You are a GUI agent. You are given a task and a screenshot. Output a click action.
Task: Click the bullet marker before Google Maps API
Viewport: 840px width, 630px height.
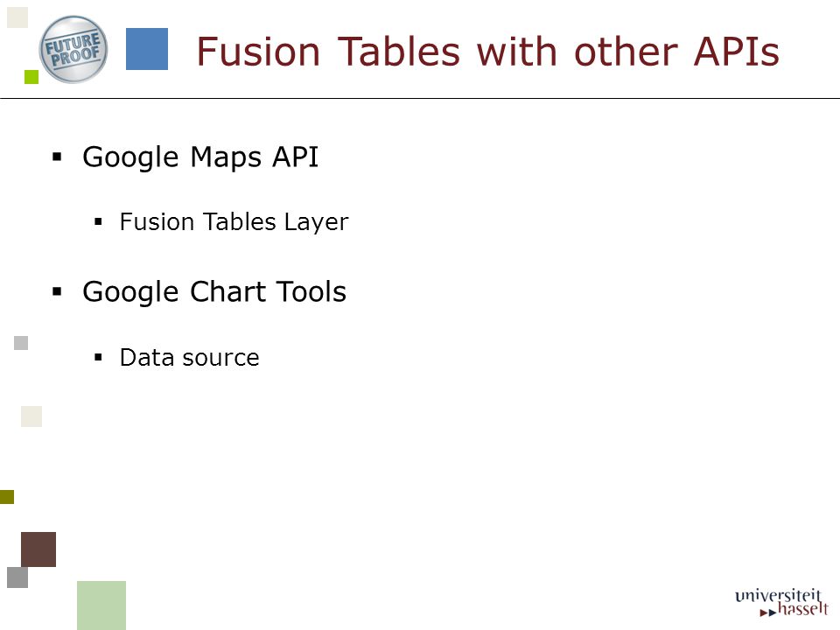(58, 157)
